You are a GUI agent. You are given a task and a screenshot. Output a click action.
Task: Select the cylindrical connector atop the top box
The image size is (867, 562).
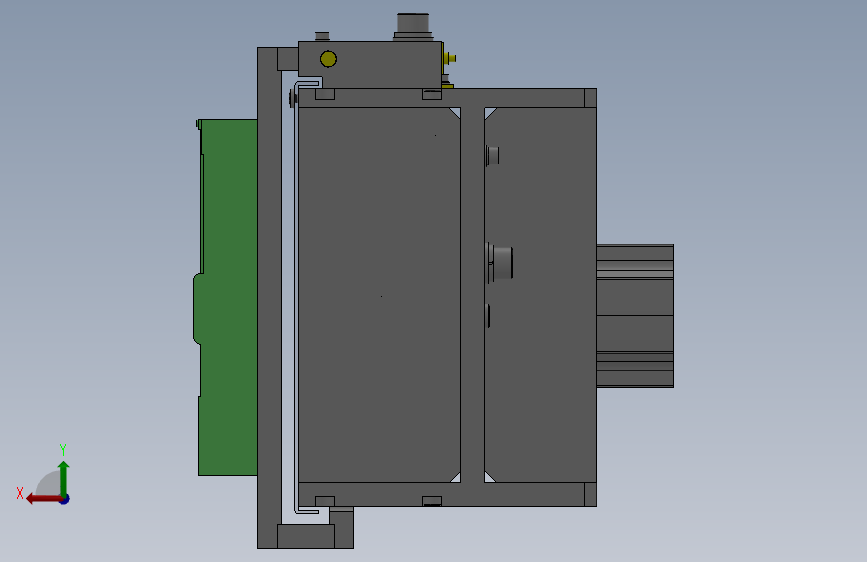pyautogui.click(x=413, y=27)
